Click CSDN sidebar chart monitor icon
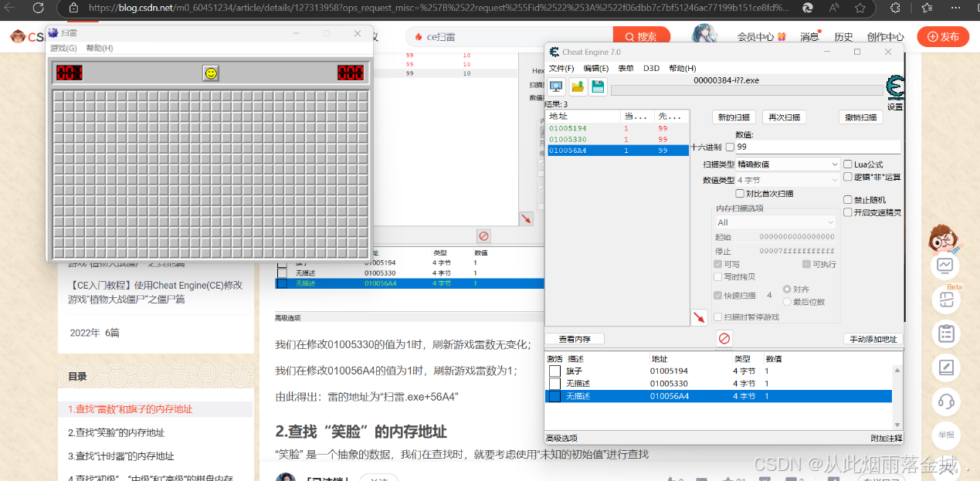 (x=945, y=266)
